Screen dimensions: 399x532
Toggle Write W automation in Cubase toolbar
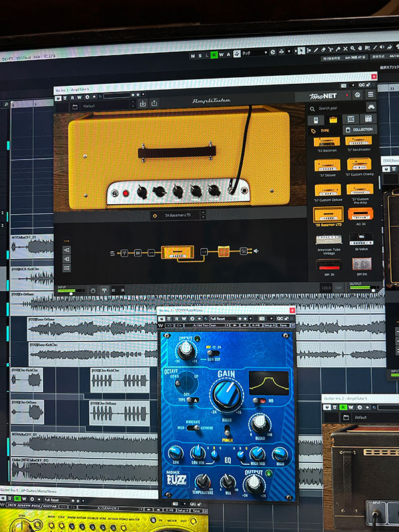tap(221, 55)
